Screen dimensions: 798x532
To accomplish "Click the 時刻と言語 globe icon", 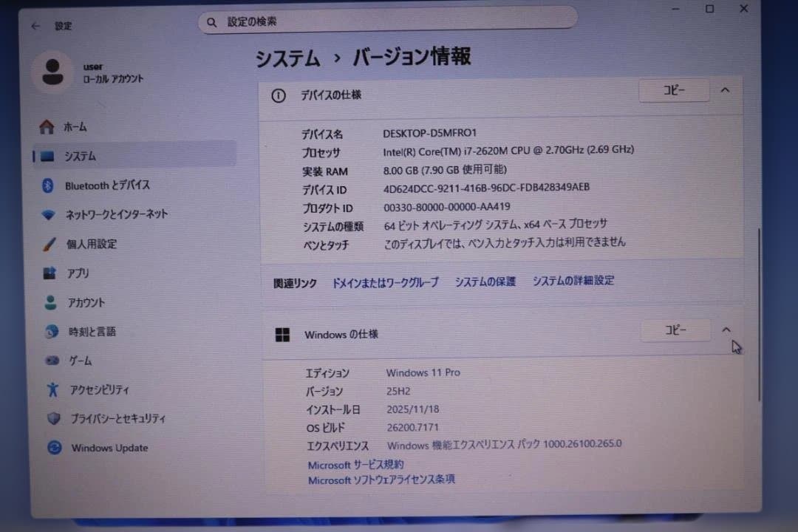I will [52, 332].
